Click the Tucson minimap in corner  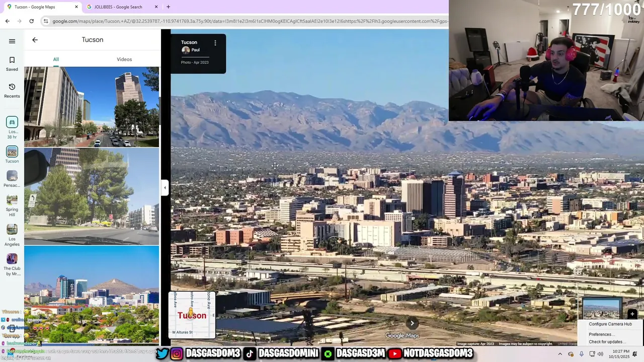192,315
